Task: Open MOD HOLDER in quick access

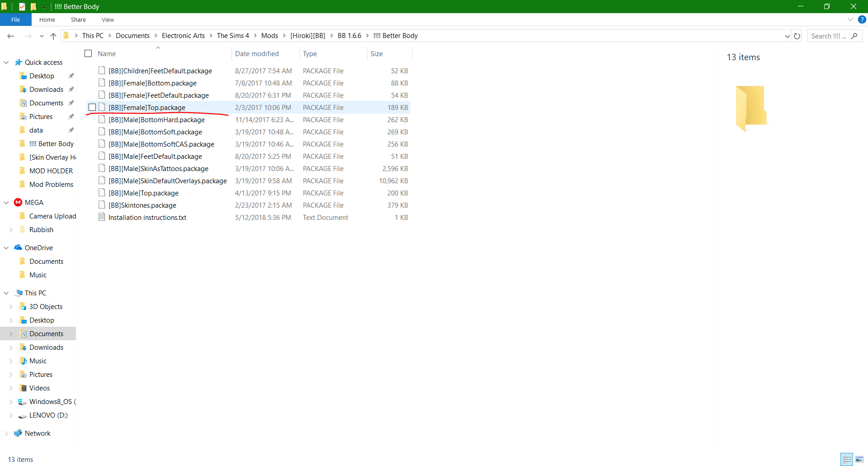Action: (x=51, y=171)
